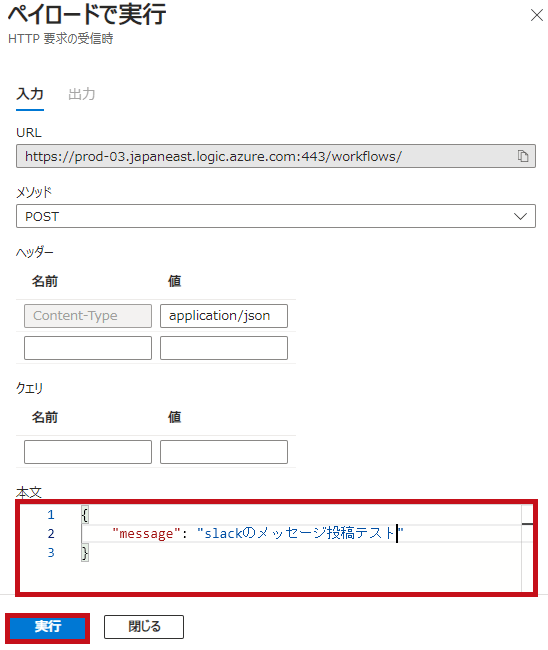Click the body editor minimap scrollbar
The width and height of the screenshot is (548, 650).
pyautogui.click(x=527, y=548)
